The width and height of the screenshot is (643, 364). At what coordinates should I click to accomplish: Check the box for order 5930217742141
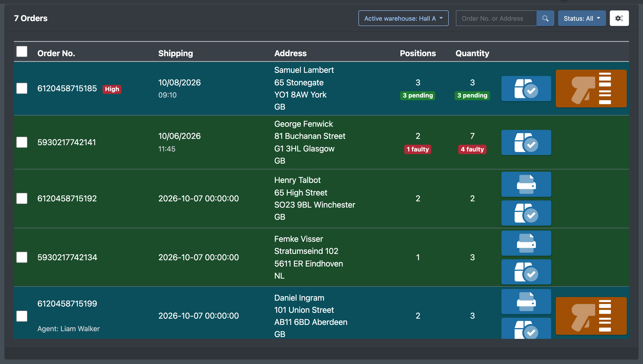click(x=22, y=142)
